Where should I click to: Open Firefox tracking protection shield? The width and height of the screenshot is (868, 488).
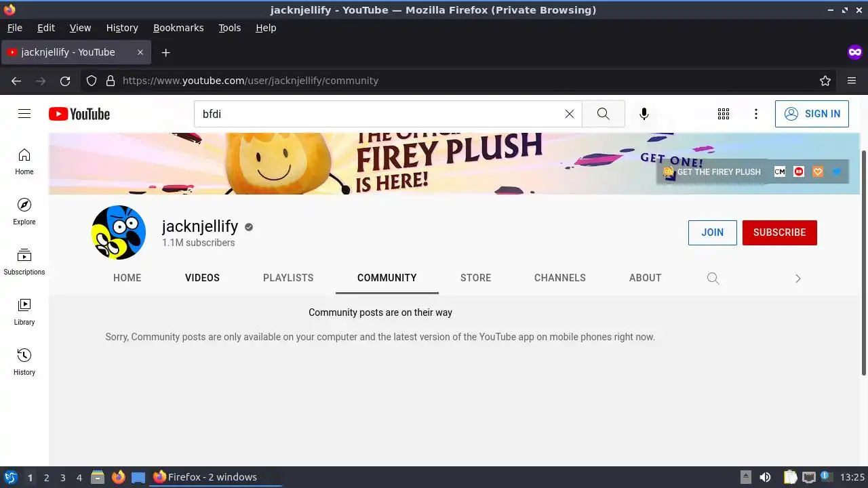click(92, 81)
